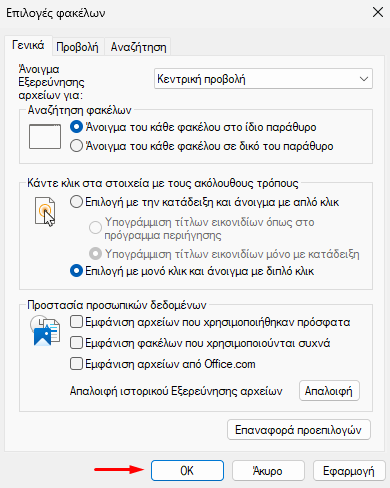This screenshot has height=488, width=390.
Task: Switch to the Αναζήτηση tab
Action: (138, 47)
